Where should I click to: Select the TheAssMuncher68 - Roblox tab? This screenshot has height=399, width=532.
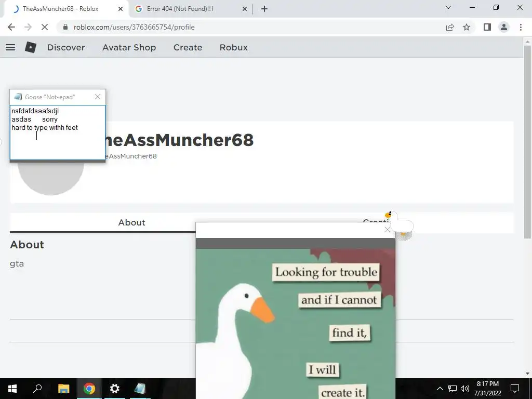click(x=66, y=9)
